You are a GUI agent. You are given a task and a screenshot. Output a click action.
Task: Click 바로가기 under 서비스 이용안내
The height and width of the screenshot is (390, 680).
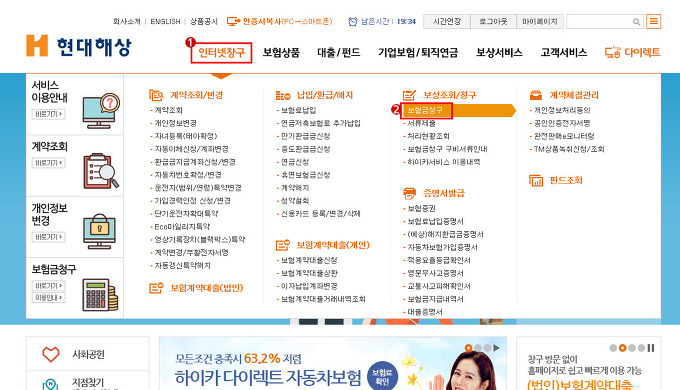coord(49,114)
